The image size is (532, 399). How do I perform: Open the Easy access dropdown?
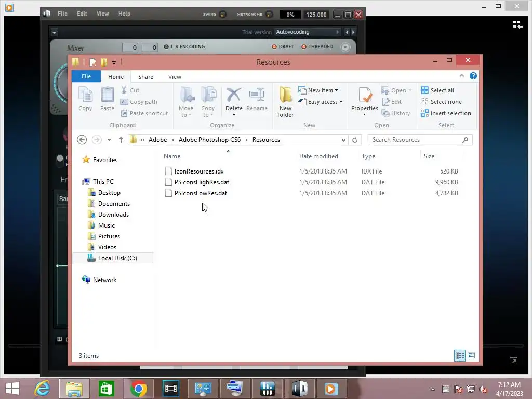pyautogui.click(x=321, y=102)
